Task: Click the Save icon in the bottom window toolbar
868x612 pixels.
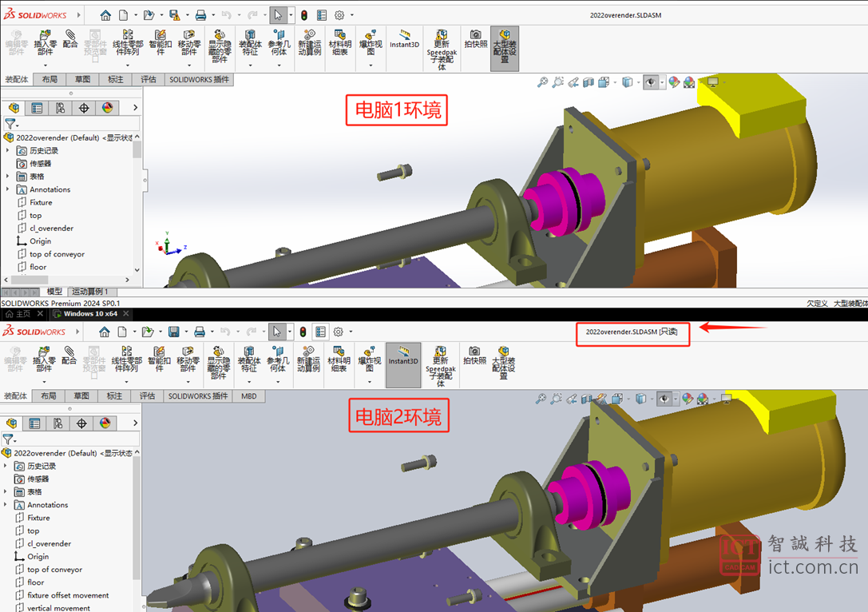Action: click(173, 332)
